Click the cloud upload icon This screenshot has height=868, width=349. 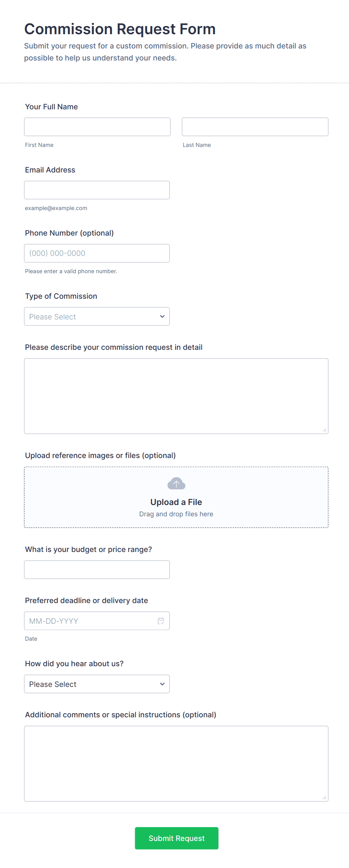coord(176,484)
